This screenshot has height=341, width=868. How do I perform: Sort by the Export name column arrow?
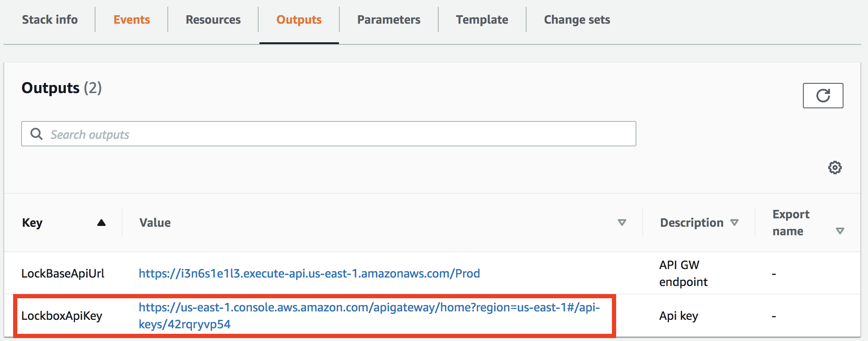pyautogui.click(x=840, y=231)
